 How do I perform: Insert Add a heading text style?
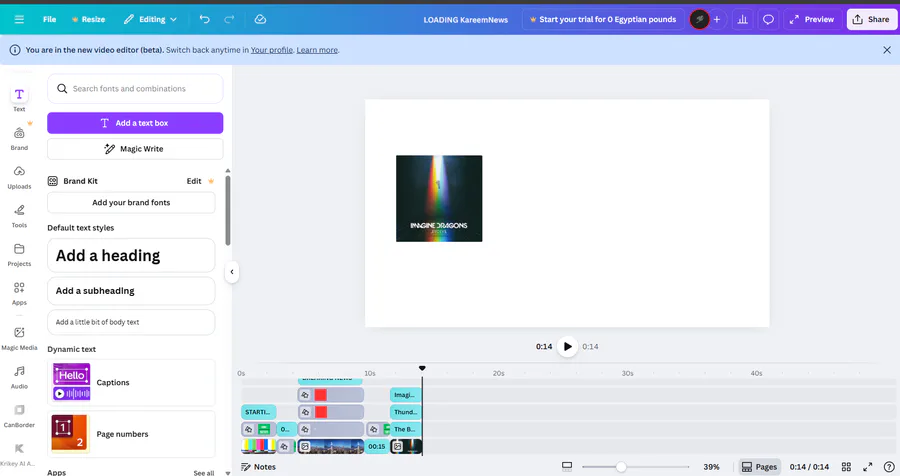coord(131,256)
